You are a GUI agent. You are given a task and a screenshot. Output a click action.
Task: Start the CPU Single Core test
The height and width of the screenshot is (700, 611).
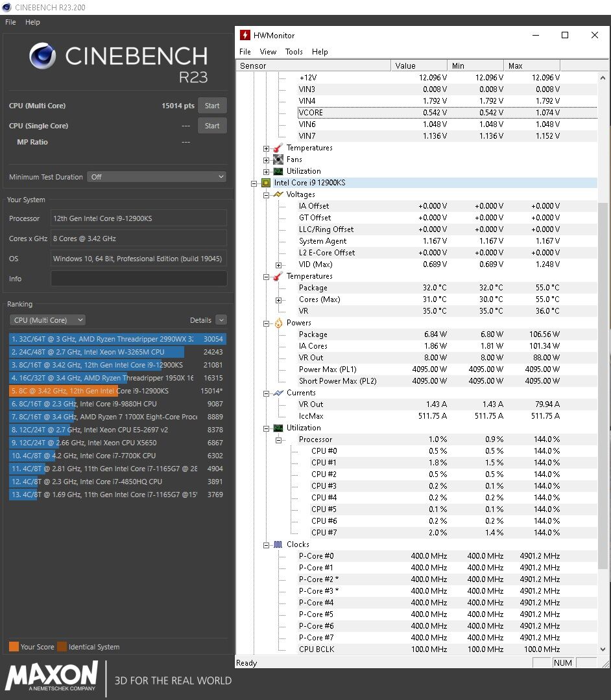(212, 126)
